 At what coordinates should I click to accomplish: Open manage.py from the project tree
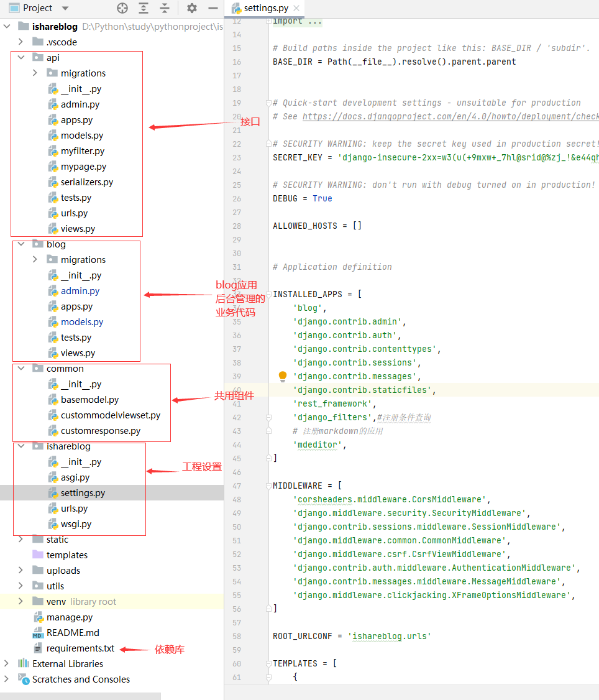pos(69,617)
